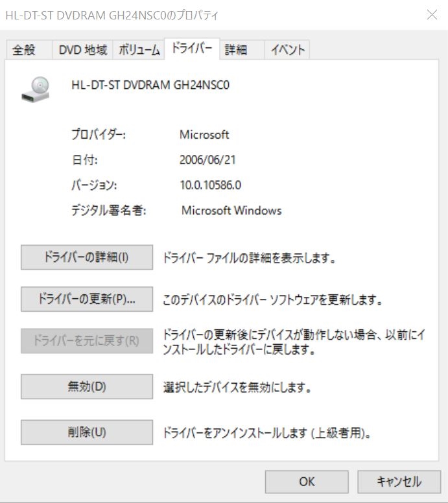Show the イベント tab
This screenshot has width=448, height=503.
tap(288, 50)
